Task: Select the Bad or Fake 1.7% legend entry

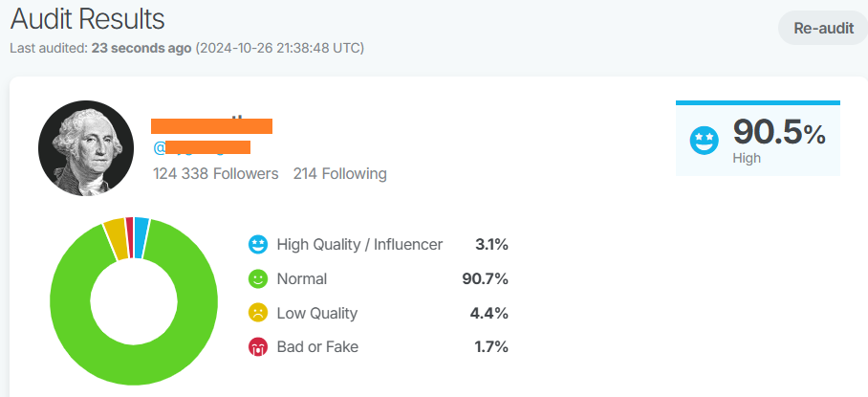Action: tap(379, 347)
